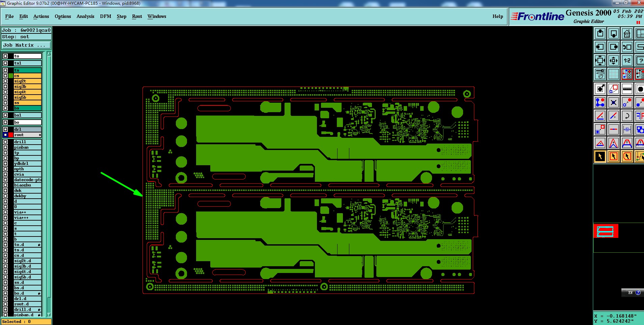644x325 pixels.
Task: Click the black arrow select-mode icon
Action: pos(600,156)
